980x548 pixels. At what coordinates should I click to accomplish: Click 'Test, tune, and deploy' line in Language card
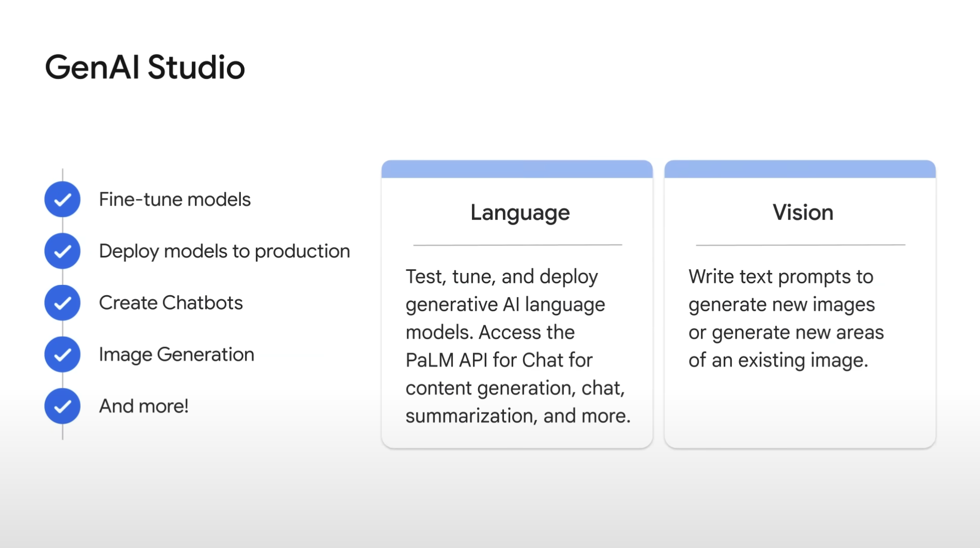(x=502, y=277)
